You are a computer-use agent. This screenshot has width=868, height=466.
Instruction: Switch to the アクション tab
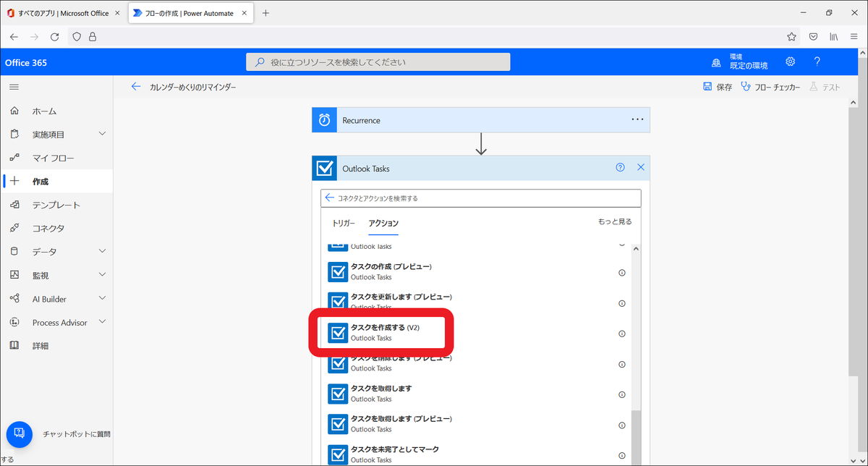[383, 223]
